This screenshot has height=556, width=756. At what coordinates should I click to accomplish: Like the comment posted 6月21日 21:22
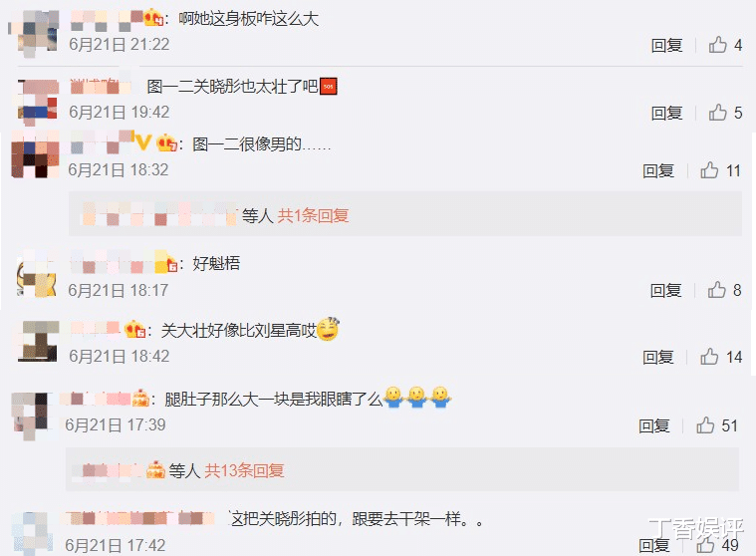pos(718,45)
